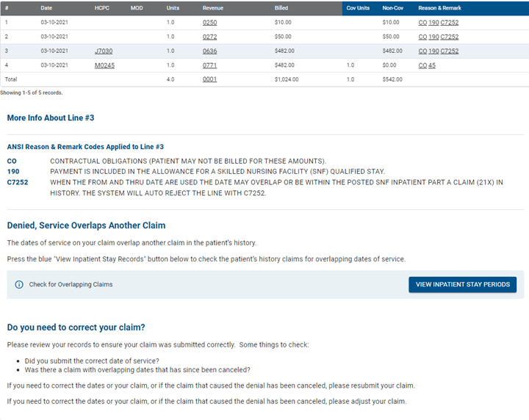Open remark code C7252 on line 1
Image resolution: width=529 pixels, height=420 pixels.
pos(450,23)
